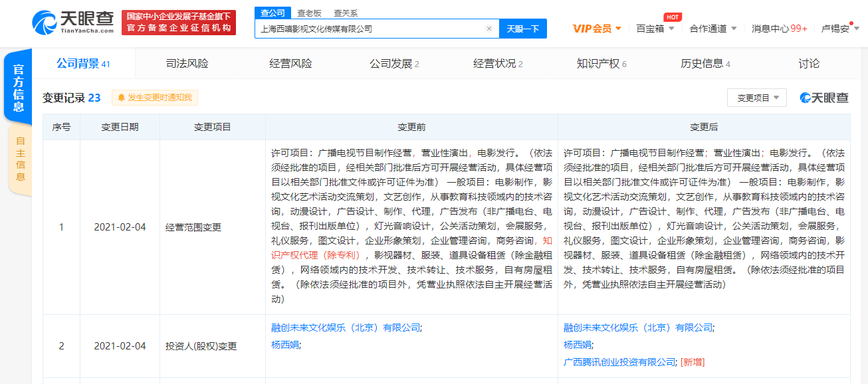Open 杨西娟 link in 变更后 column

tap(577, 345)
